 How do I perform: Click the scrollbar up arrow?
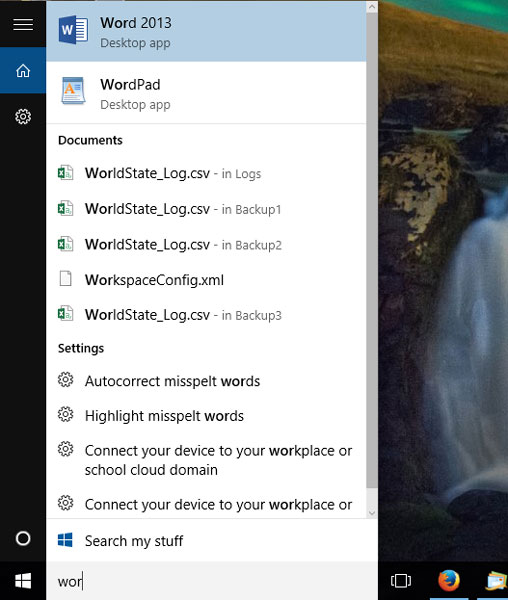[372, 7]
